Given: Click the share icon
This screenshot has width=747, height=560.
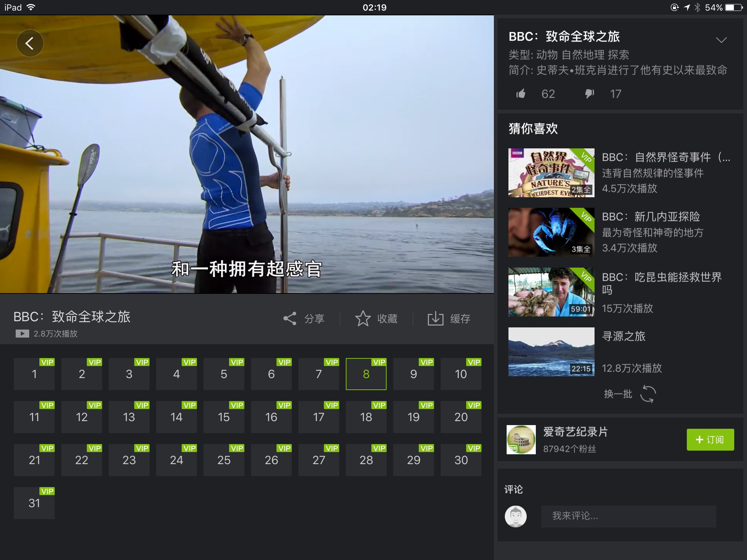Looking at the screenshot, I should pyautogui.click(x=290, y=319).
